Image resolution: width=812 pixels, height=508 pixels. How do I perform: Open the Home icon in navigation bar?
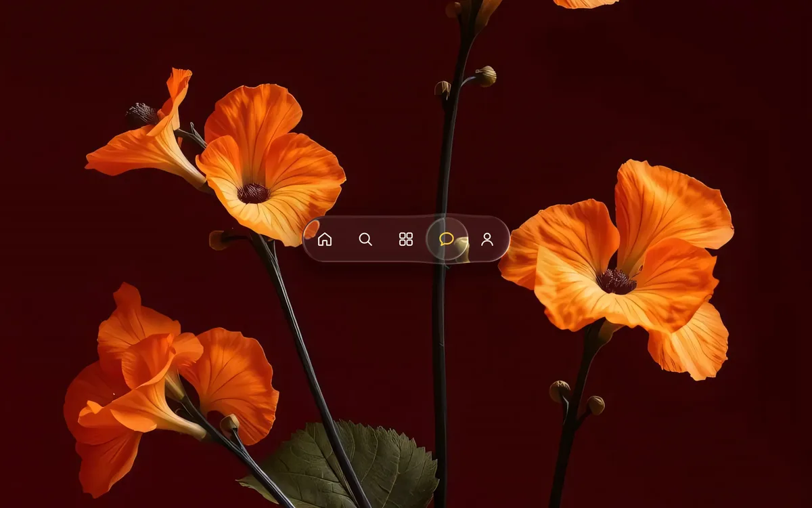[325, 239]
